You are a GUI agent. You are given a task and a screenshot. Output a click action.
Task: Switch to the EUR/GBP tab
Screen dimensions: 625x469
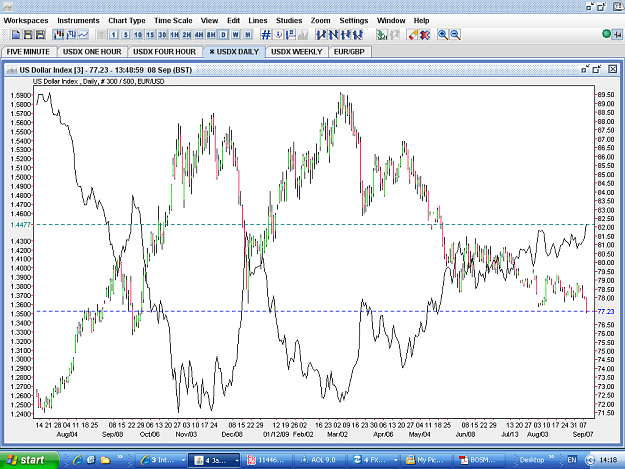[x=349, y=52]
